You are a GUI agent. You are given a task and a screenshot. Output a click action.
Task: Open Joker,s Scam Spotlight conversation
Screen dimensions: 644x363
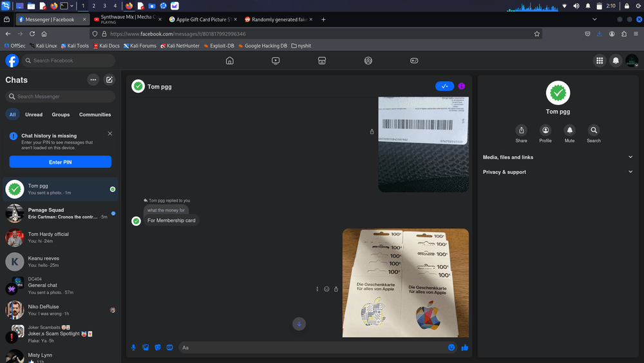[61, 334]
